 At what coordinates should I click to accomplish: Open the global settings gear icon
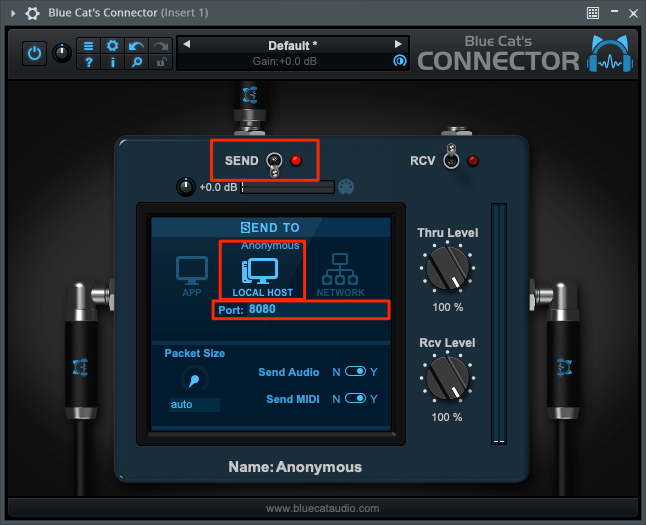click(112, 45)
